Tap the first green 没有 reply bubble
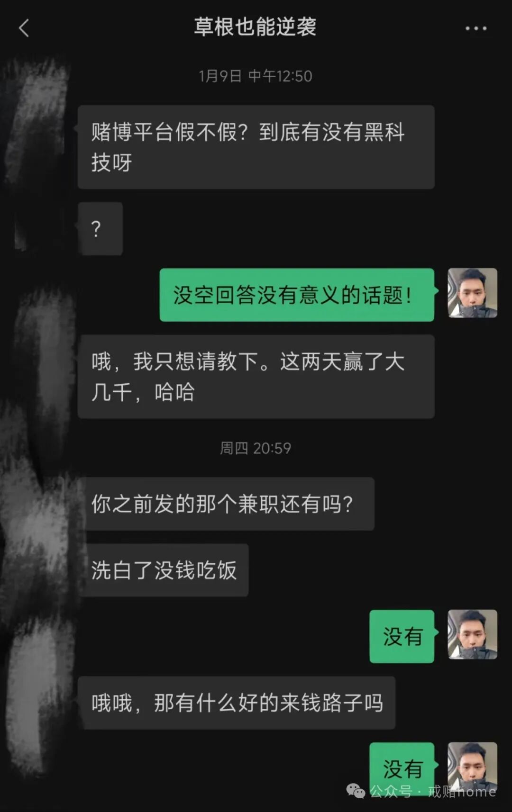Image resolution: width=512 pixels, height=812 pixels. pyautogui.click(x=402, y=636)
